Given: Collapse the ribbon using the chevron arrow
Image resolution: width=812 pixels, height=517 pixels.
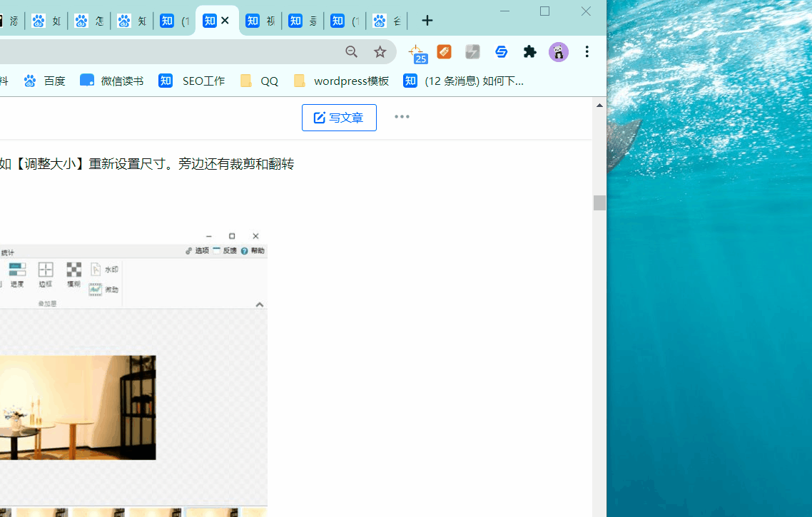Looking at the screenshot, I should coord(260,304).
